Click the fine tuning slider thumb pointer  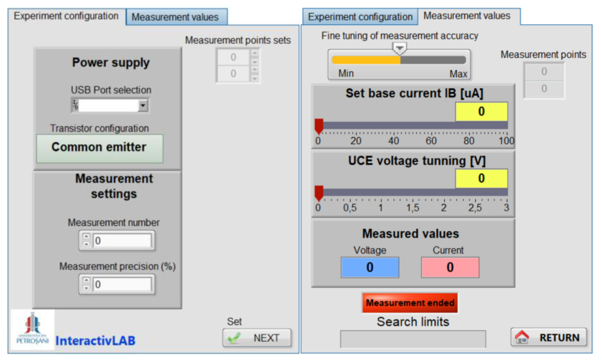[400, 48]
